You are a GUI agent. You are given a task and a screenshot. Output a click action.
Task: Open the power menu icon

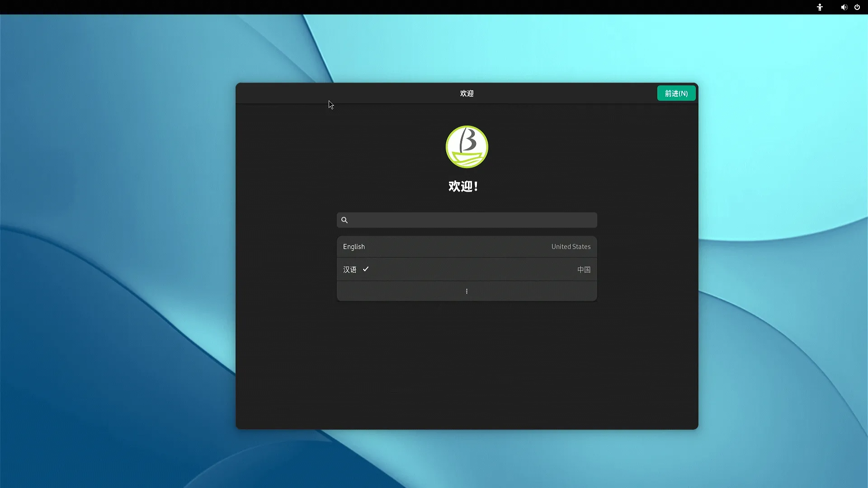(x=857, y=7)
